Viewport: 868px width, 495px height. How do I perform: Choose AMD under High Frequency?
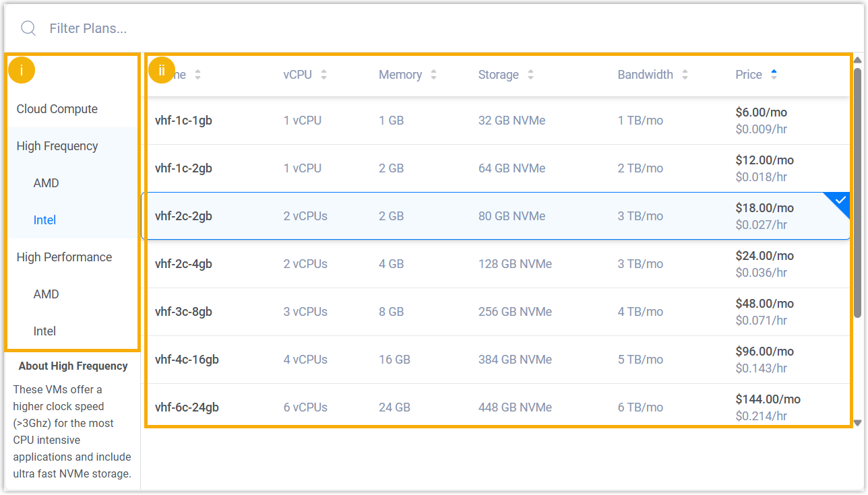46,183
